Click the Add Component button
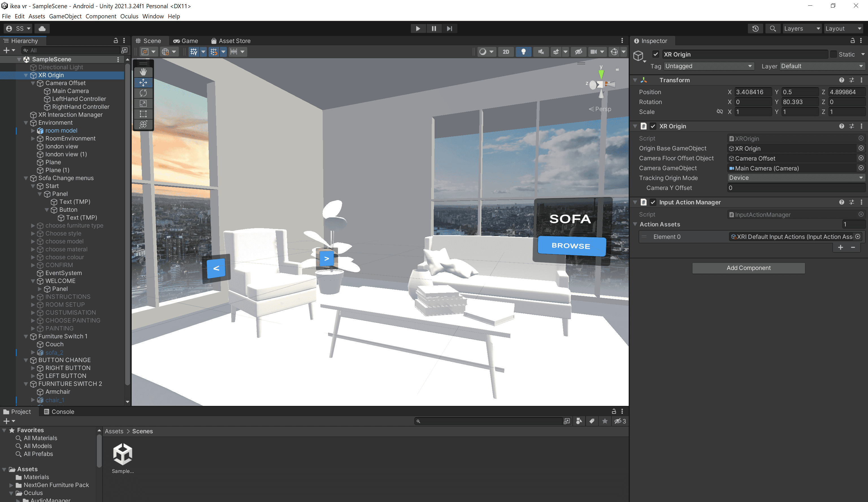868x502 pixels. pyautogui.click(x=748, y=268)
